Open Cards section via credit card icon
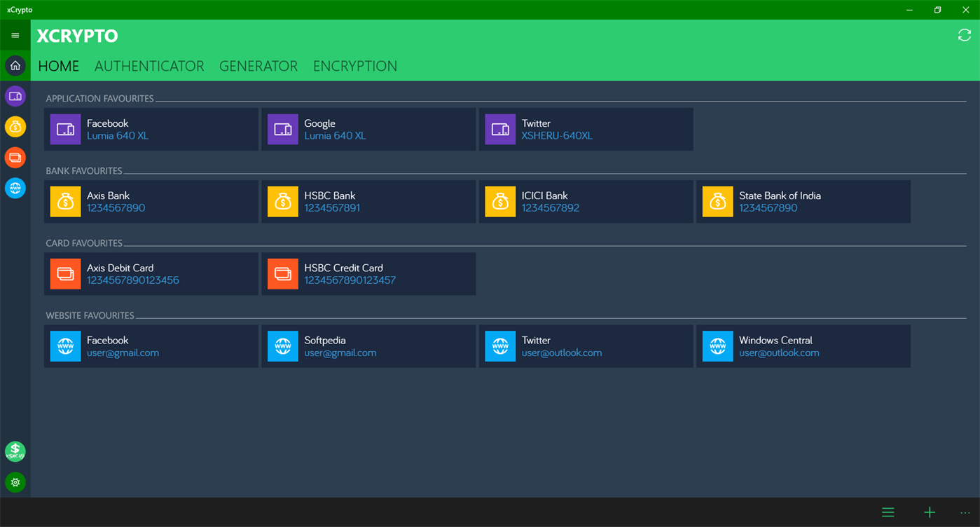This screenshot has height=527, width=980. coord(14,157)
